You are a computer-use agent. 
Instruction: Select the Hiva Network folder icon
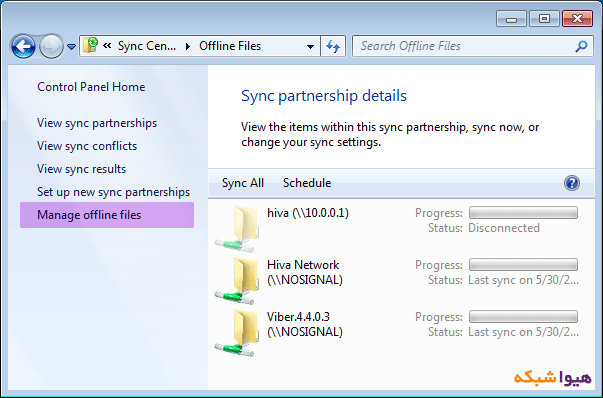[237, 281]
